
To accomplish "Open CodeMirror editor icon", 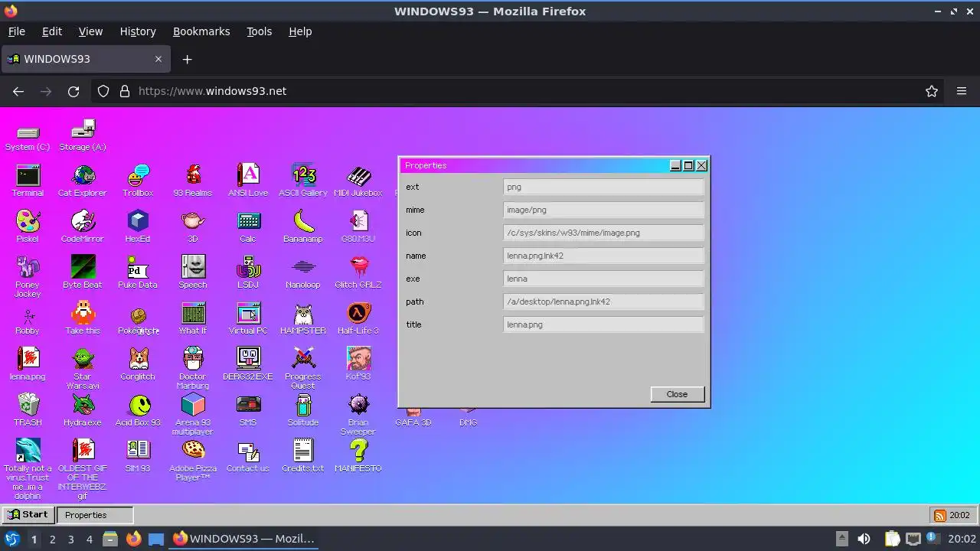I will (x=83, y=227).
